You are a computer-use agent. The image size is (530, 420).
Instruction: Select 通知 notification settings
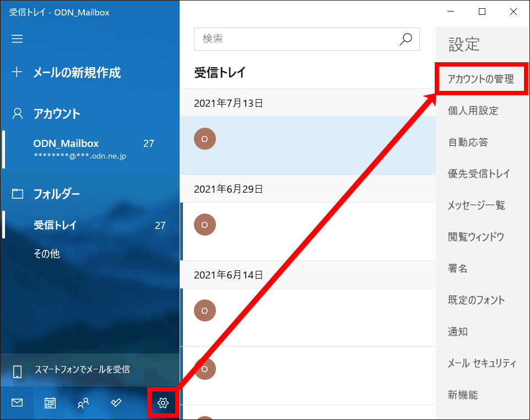click(458, 332)
